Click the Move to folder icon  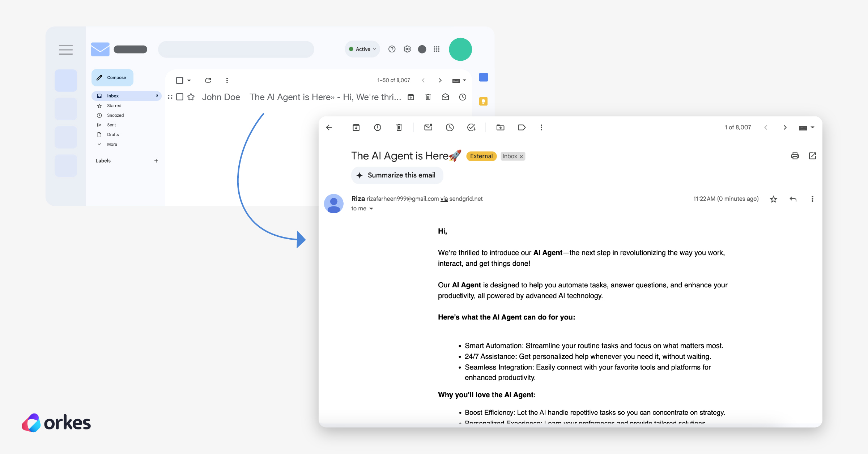(500, 127)
